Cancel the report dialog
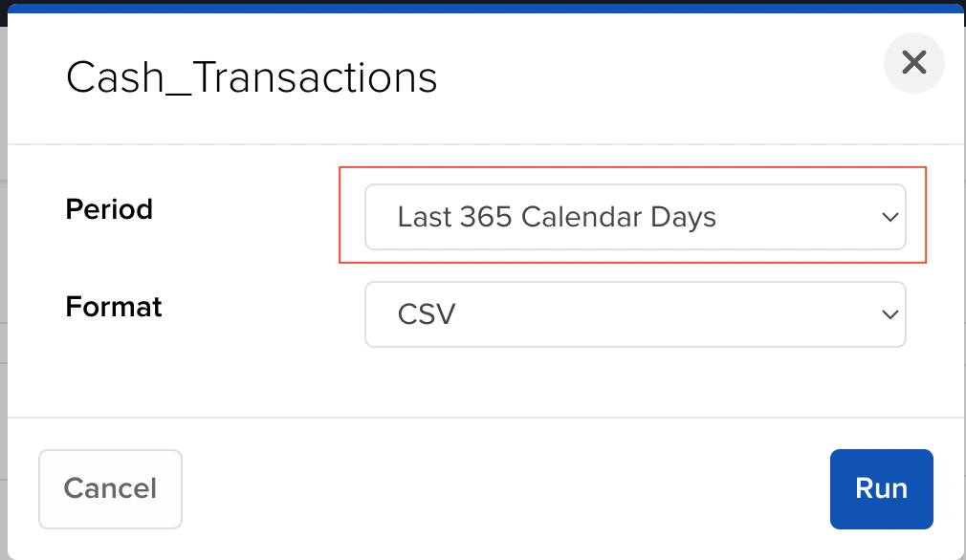 pos(110,488)
